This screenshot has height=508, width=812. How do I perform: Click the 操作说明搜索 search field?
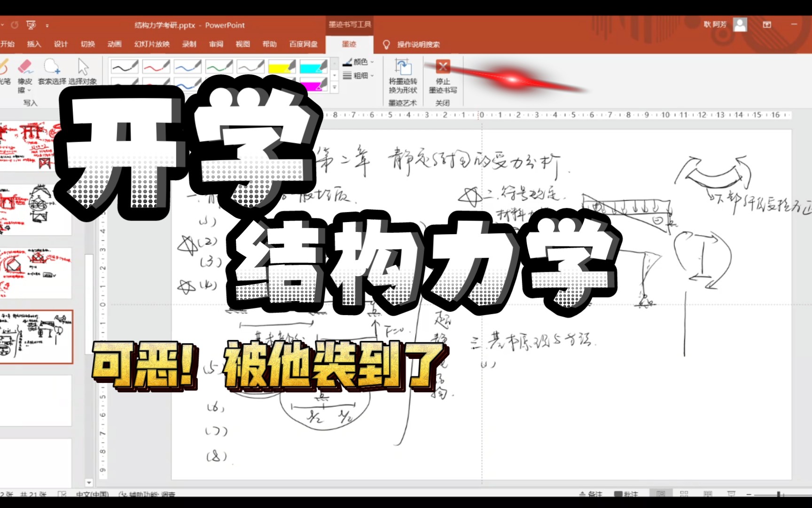tap(416, 44)
